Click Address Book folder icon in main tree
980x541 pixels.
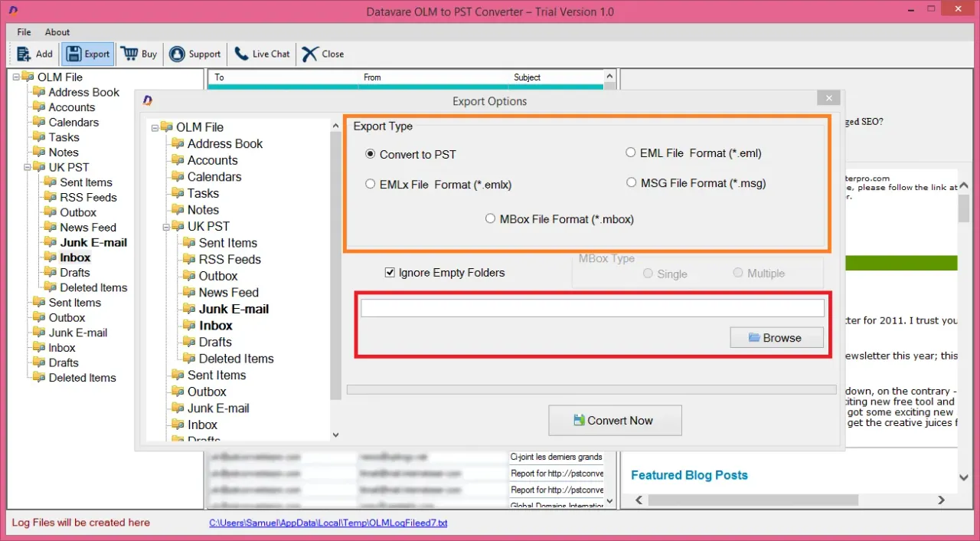[x=39, y=92]
